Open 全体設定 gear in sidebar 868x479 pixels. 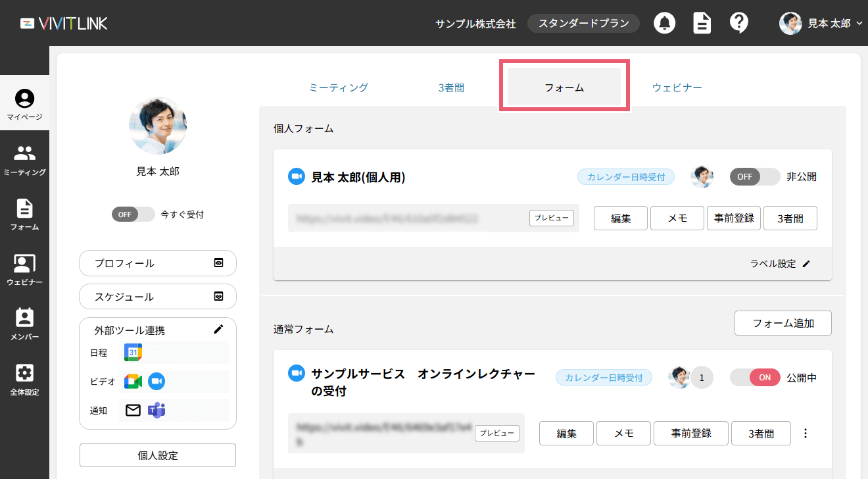click(24, 380)
